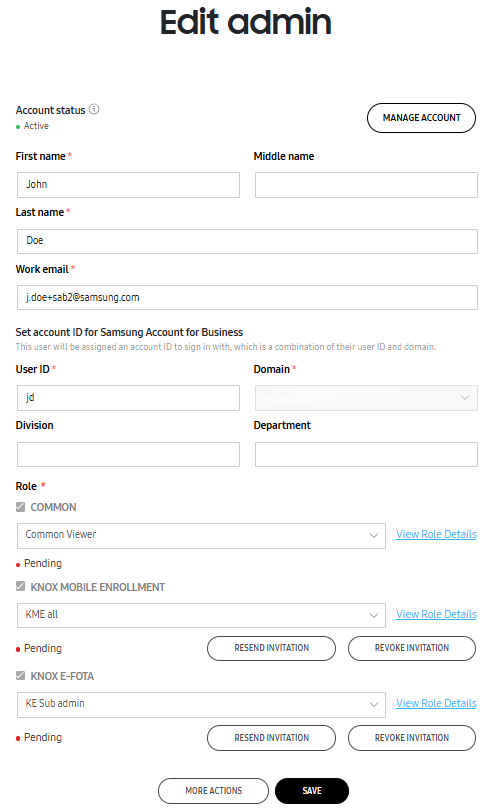Resend invitation for Knox E-FOTA

271,738
